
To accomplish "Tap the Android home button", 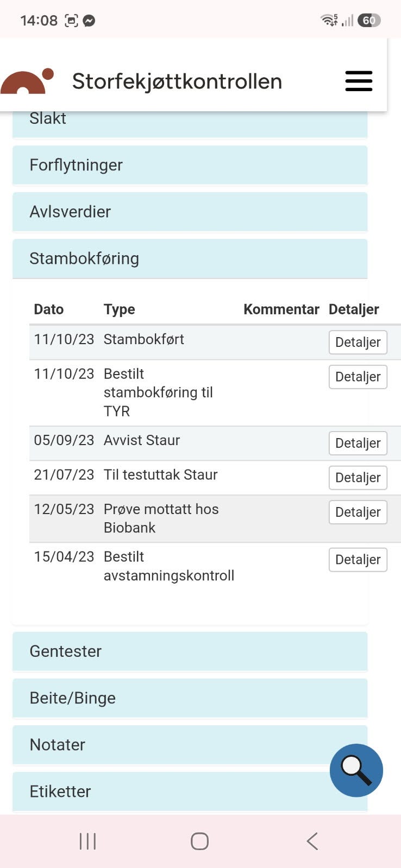I will (199, 841).
